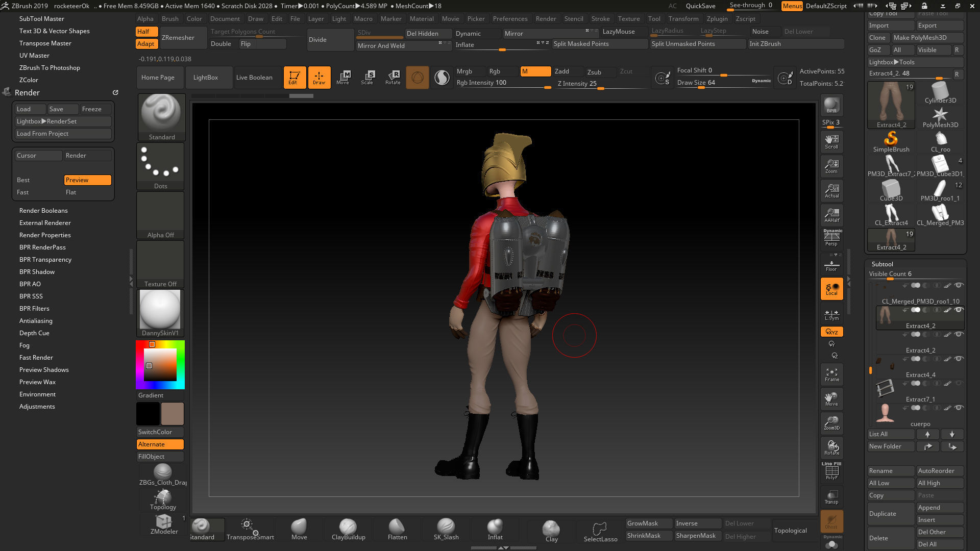Click the Scroll canvas icon
Screen dimensions: 980x551
(x=831, y=141)
